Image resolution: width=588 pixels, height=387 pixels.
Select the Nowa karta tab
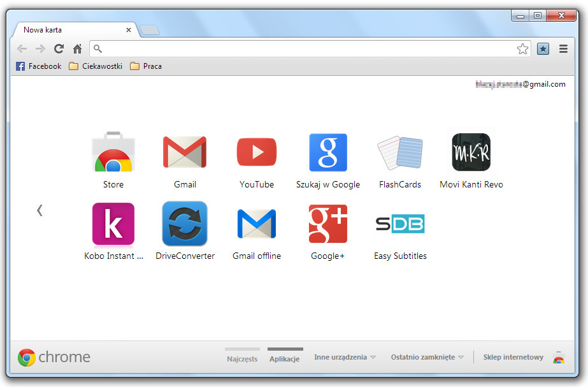pos(75,30)
